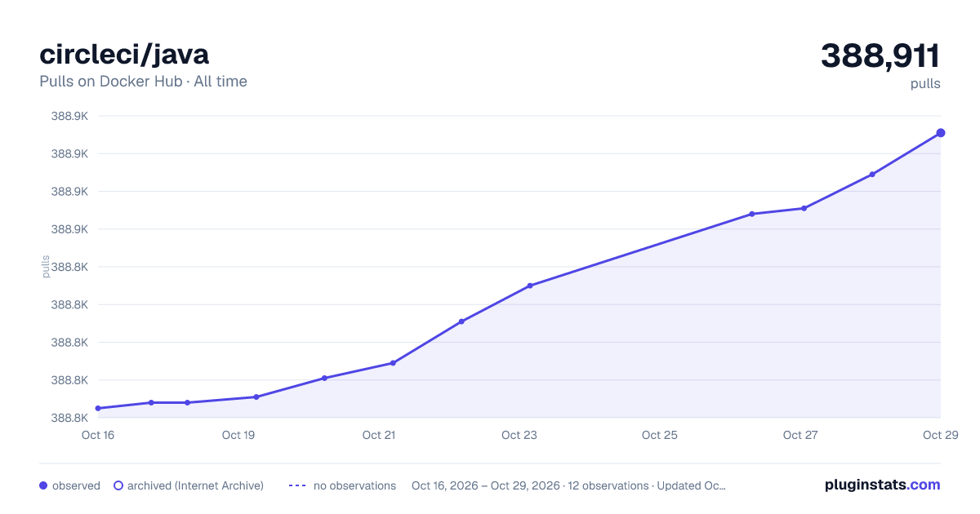The image size is (980, 514).
Task: Click the Oct 23 axis label
Action: (519, 435)
